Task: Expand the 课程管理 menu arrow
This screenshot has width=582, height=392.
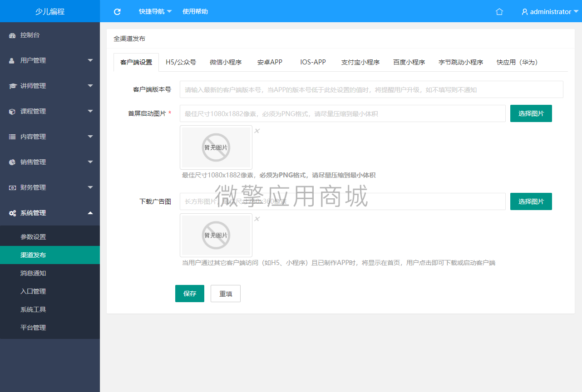Action: (90, 111)
